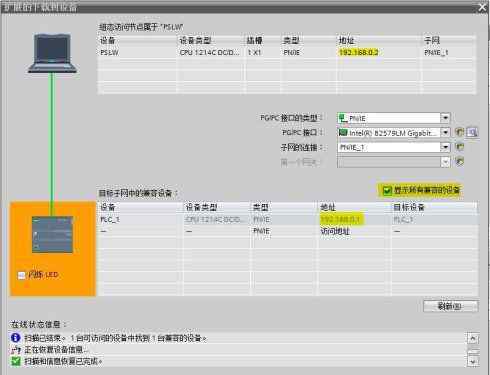Open the PG/PC interface type dropdown

tap(445, 118)
